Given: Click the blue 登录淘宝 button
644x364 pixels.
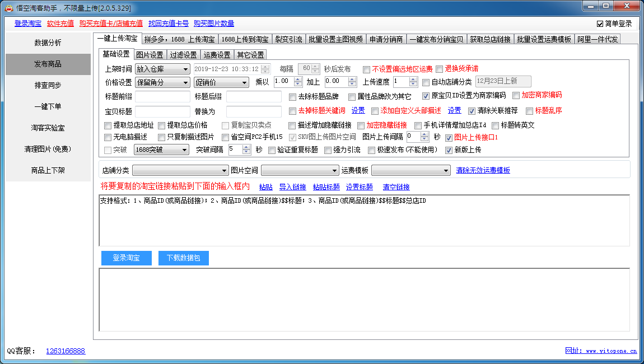Looking at the screenshot, I should 127,258.
